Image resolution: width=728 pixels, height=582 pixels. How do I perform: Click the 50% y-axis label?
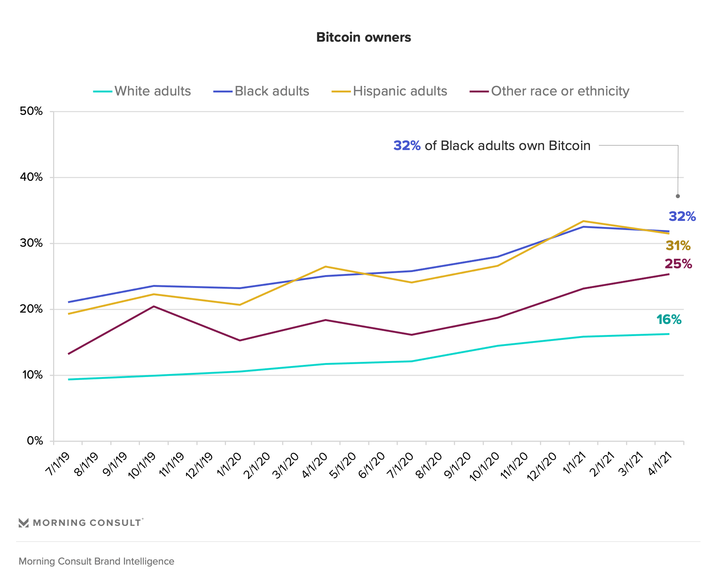pos(31,111)
